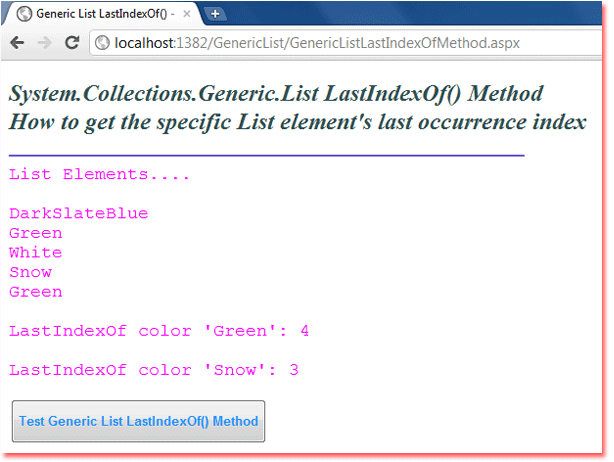
Task: Click the browser back arrow
Action: tap(17, 42)
